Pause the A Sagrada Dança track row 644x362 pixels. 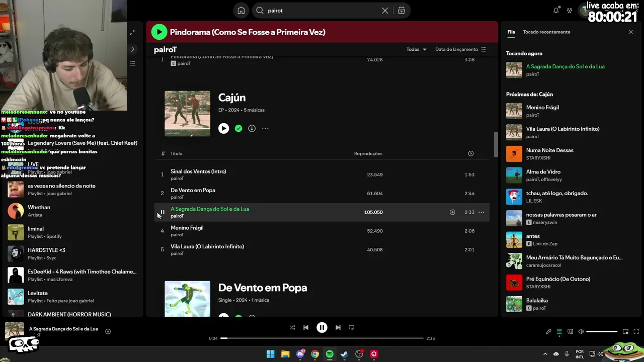pos(162,212)
